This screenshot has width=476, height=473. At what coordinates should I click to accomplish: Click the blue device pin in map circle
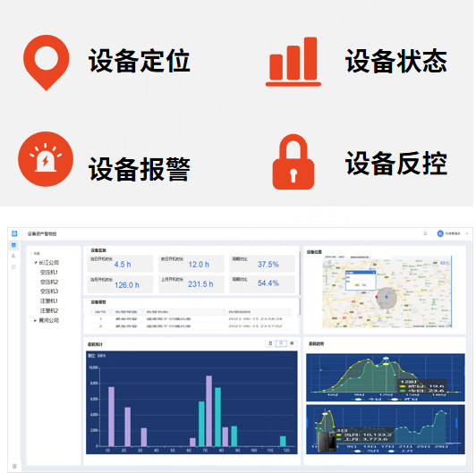[387, 297]
